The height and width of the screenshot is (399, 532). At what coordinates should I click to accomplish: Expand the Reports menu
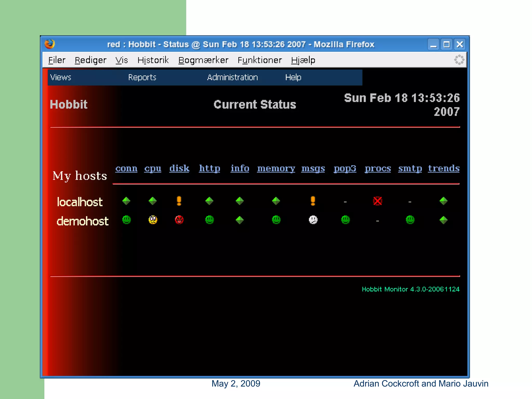pos(142,77)
